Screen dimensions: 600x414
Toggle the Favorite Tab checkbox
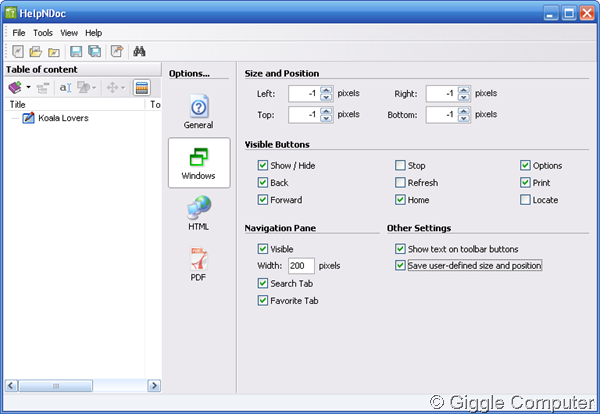(x=262, y=300)
